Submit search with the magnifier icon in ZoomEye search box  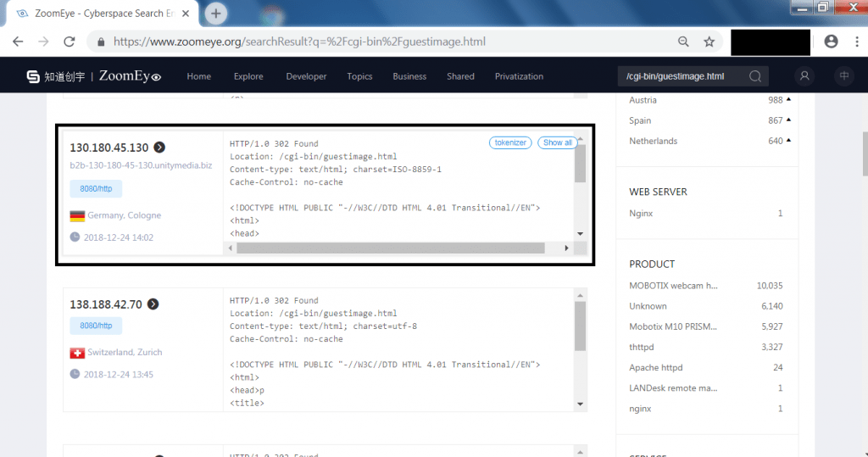(755, 76)
